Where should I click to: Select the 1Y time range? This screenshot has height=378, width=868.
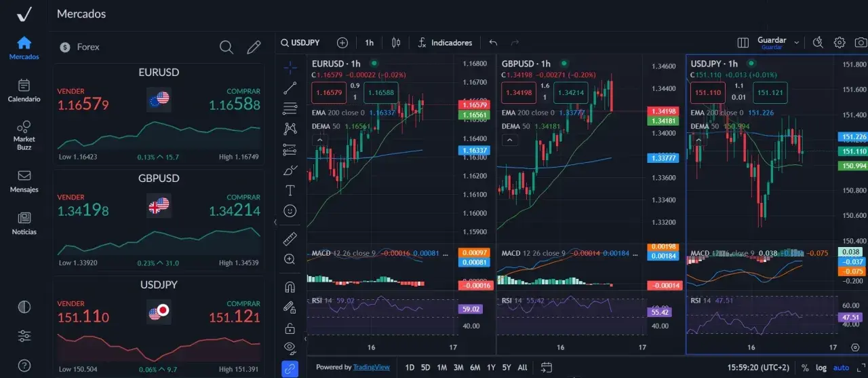[x=490, y=367]
